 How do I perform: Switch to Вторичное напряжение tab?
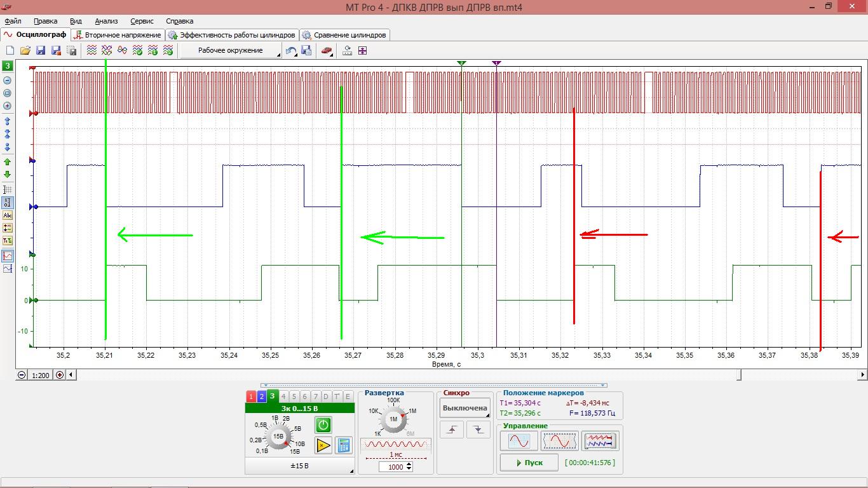coord(118,35)
